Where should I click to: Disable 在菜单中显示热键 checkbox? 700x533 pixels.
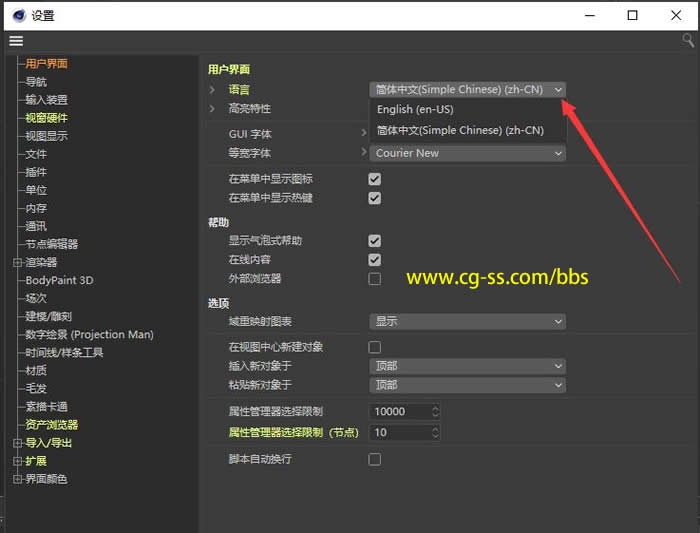point(375,198)
